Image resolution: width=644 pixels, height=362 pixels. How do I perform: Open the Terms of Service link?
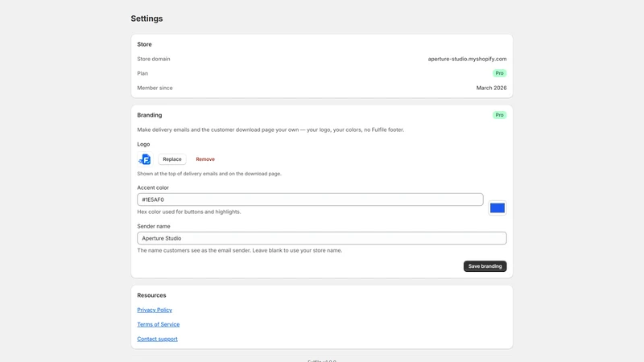(158, 324)
